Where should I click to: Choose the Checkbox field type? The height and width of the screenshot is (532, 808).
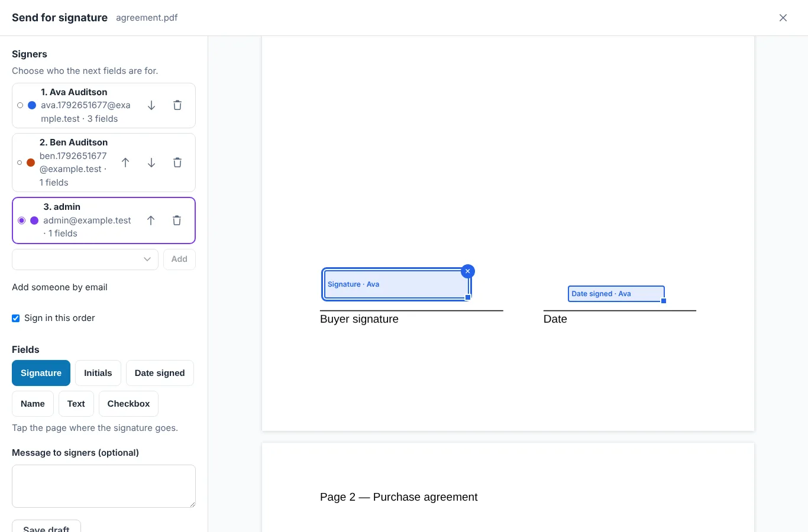click(128, 404)
